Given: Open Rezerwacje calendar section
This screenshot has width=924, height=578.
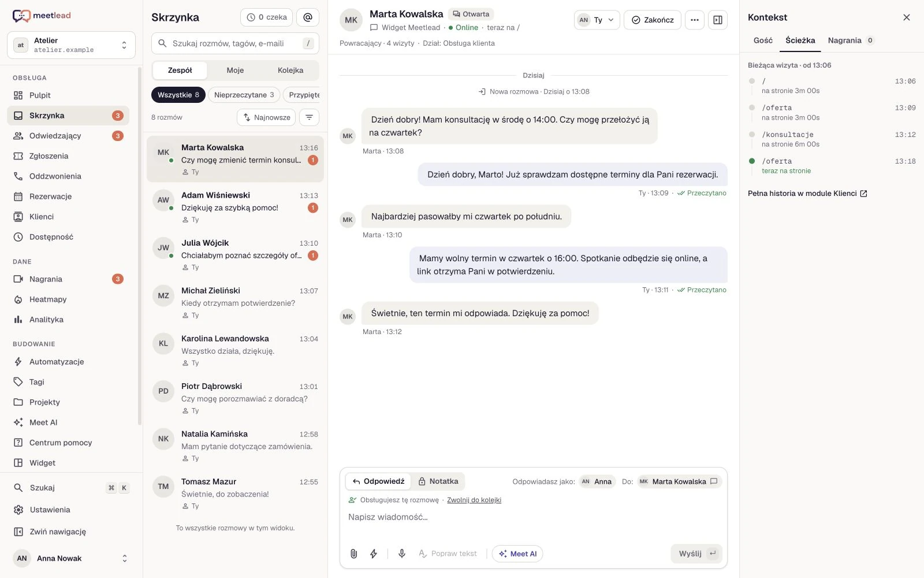Looking at the screenshot, I should pyautogui.click(x=68, y=197).
